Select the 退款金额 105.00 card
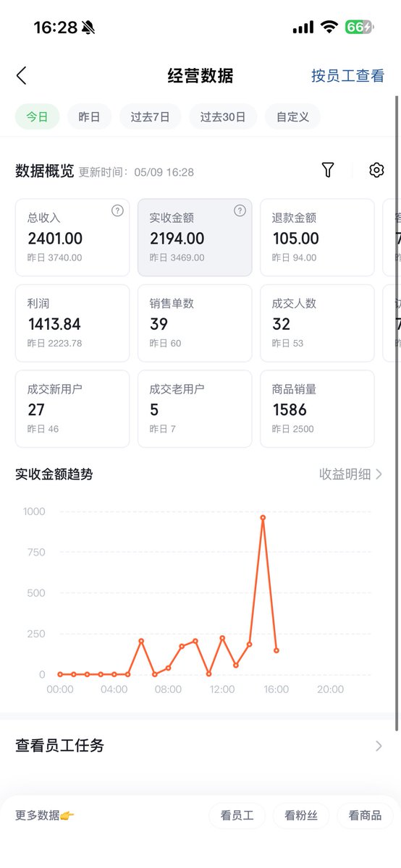 (x=317, y=237)
